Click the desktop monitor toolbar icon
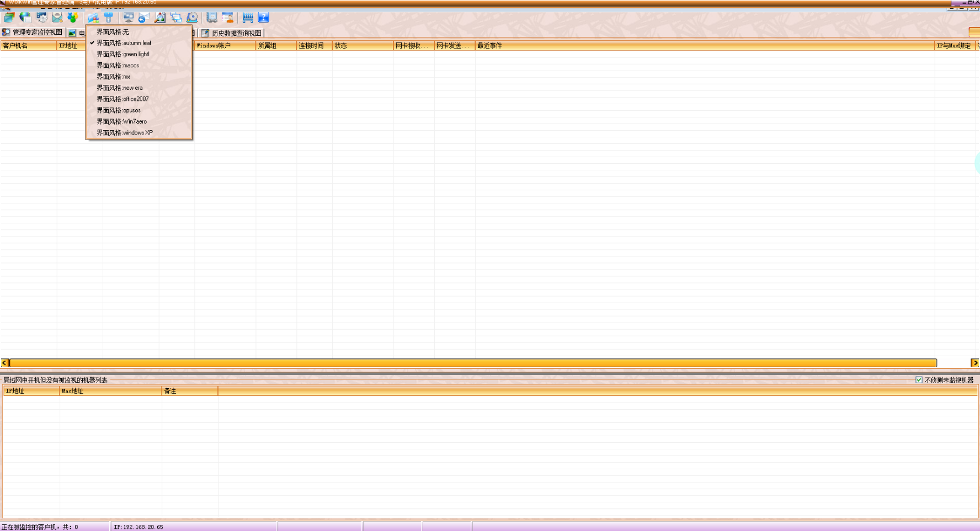Viewport: 980px width, 531px height. pyautogui.click(x=129, y=18)
